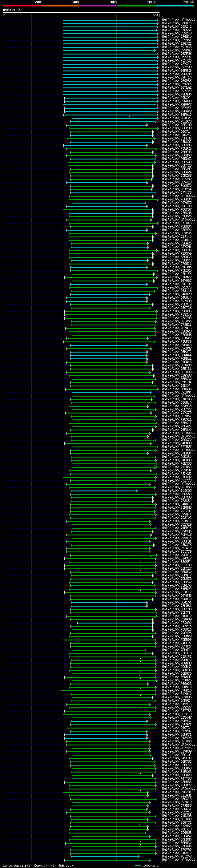Select the UniRef100_B6HPS1 label
Screen dimensions: 197x868
[x=177, y=734]
